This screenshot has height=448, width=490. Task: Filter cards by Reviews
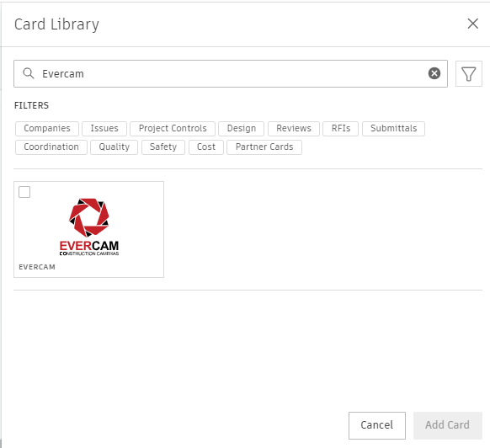click(x=294, y=129)
